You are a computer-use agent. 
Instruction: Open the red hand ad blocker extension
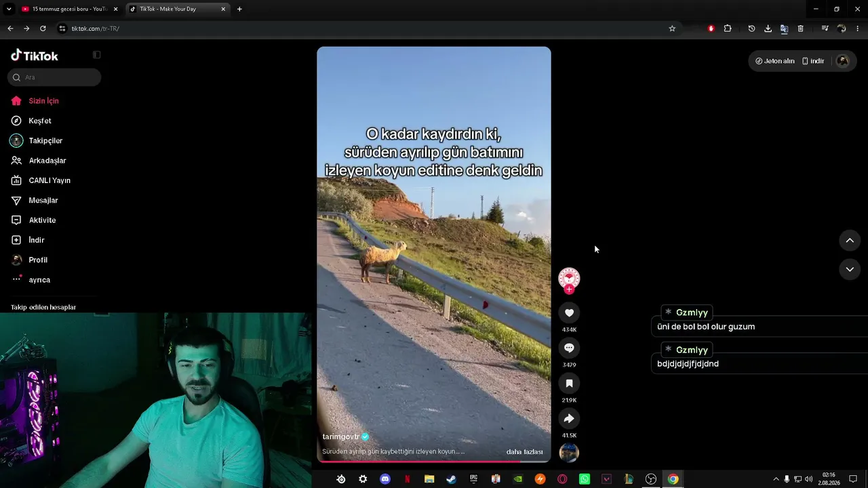coord(711,28)
